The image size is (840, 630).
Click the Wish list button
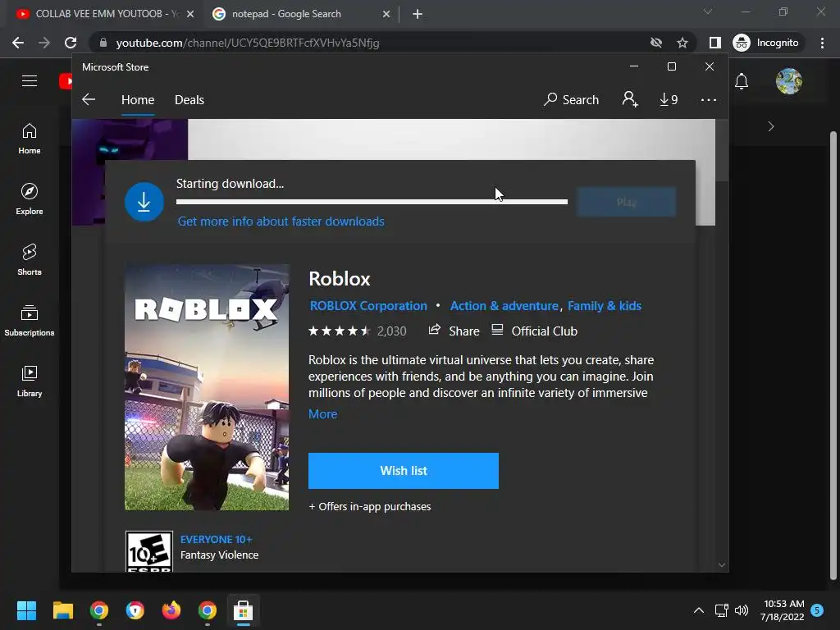(404, 470)
